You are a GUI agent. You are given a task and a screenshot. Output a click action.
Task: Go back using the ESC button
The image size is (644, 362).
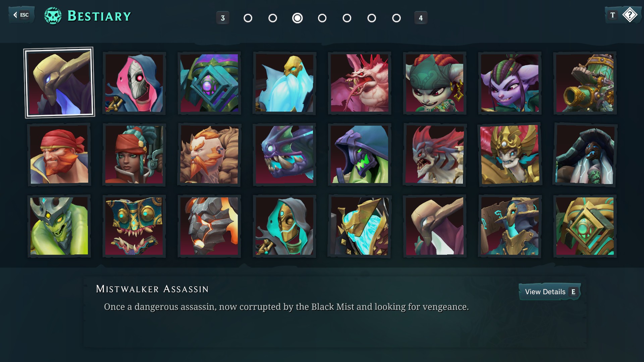pos(21,15)
